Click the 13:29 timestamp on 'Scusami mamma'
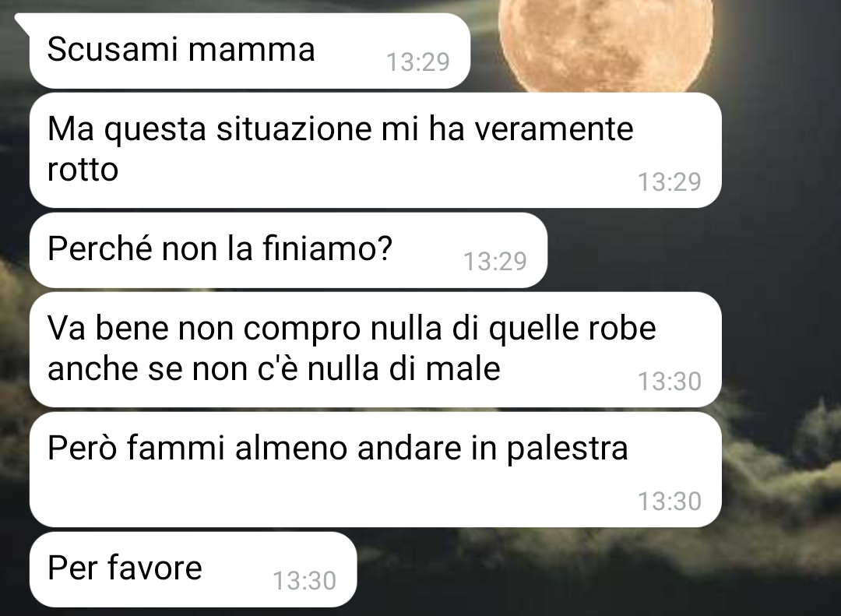841x616 pixels. (418, 62)
